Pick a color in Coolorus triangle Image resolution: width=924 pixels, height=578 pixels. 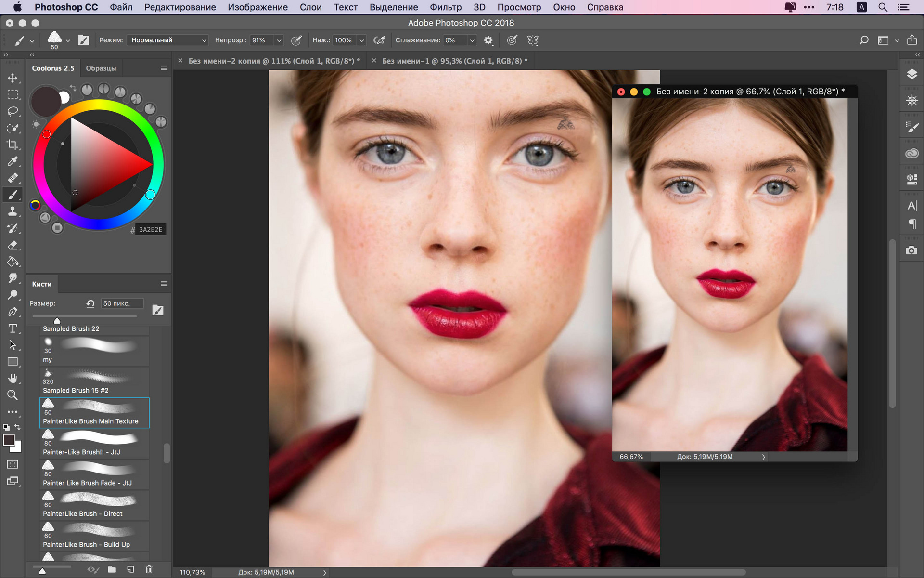click(x=103, y=164)
